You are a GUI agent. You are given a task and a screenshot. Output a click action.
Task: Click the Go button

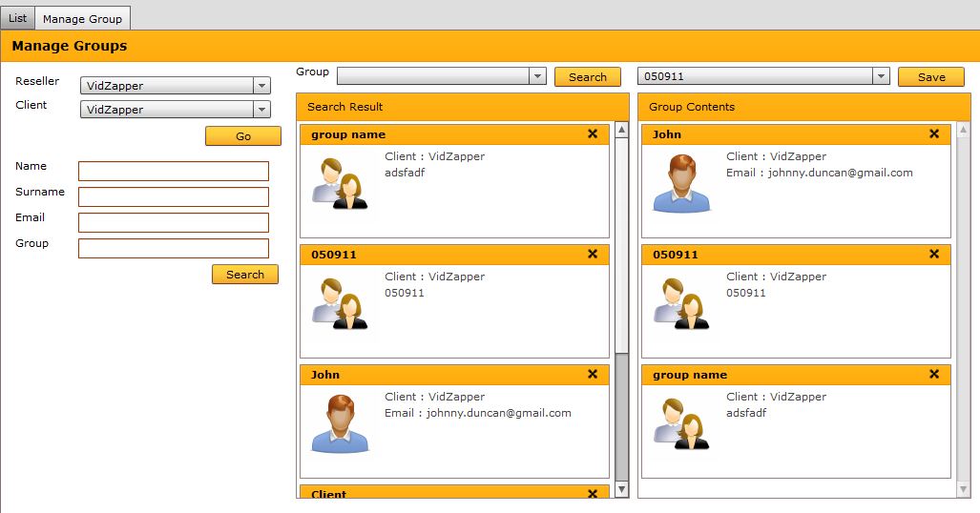[x=243, y=136]
